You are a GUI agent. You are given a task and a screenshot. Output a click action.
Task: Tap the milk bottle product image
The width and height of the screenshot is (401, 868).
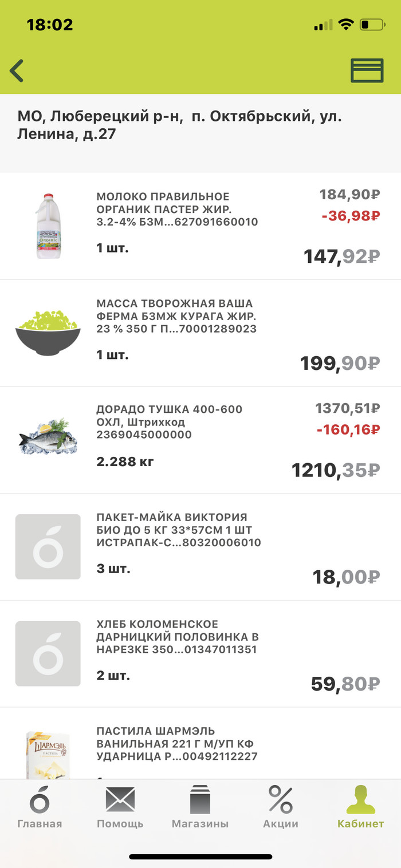tap(48, 226)
